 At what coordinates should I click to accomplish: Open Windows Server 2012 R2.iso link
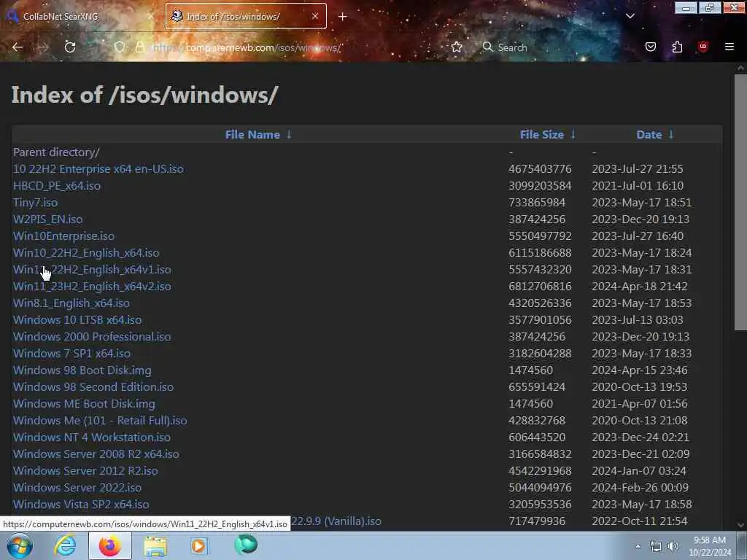(85, 470)
